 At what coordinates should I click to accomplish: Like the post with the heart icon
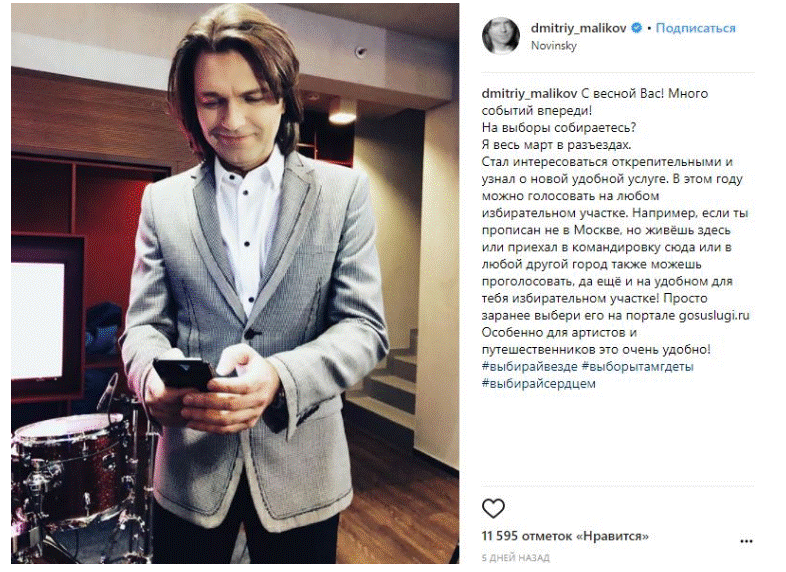coord(493,508)
